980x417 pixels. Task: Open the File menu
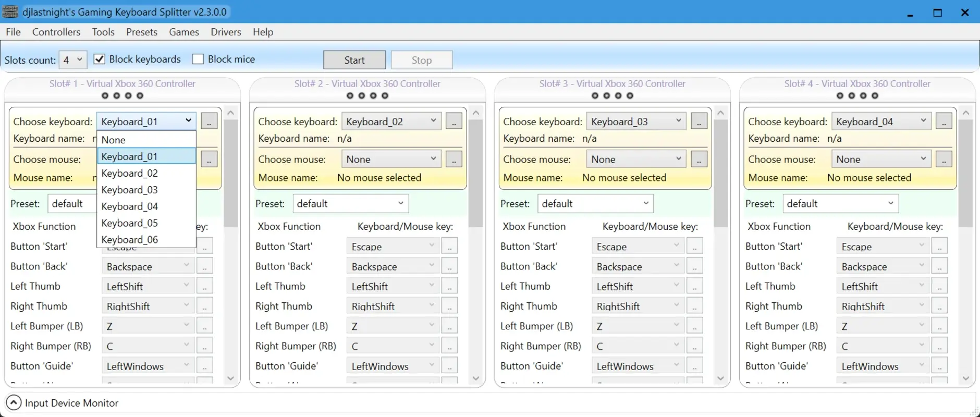point(13,32)
